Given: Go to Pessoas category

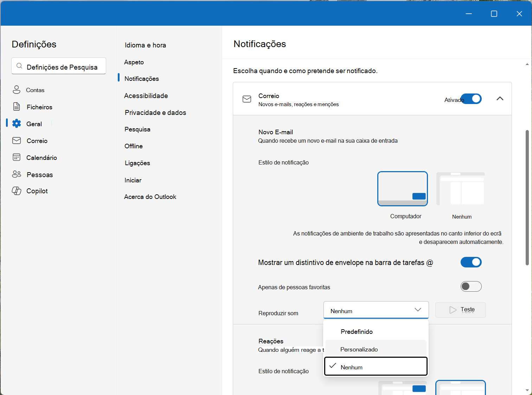Looking at the screenshot, I should tap(40, 175).
